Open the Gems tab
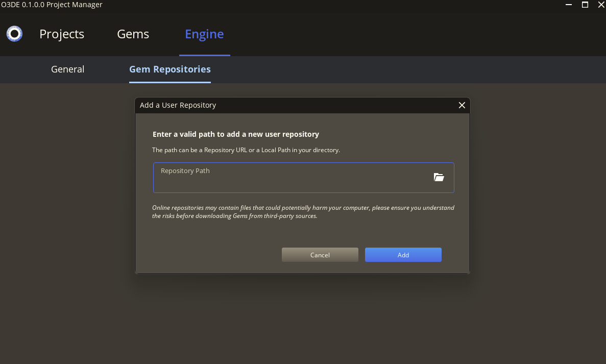The width and height of the screenshot is (606, 364). pyautogui.click(x=133, y=34)
